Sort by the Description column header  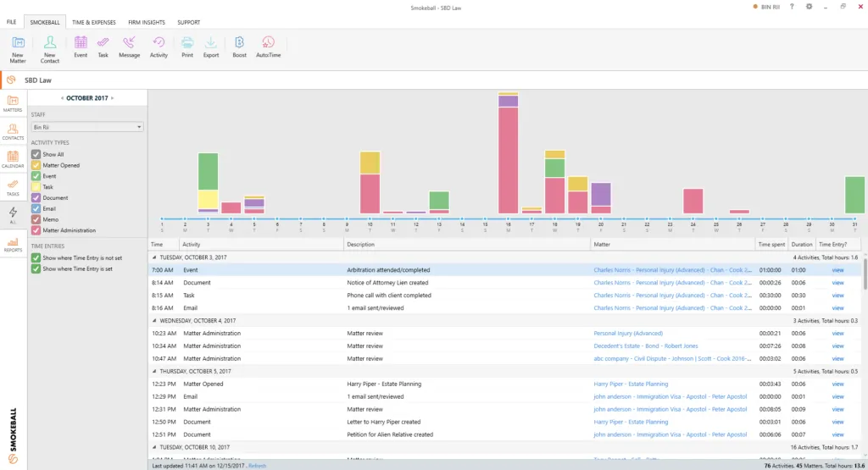coord(467,245)
